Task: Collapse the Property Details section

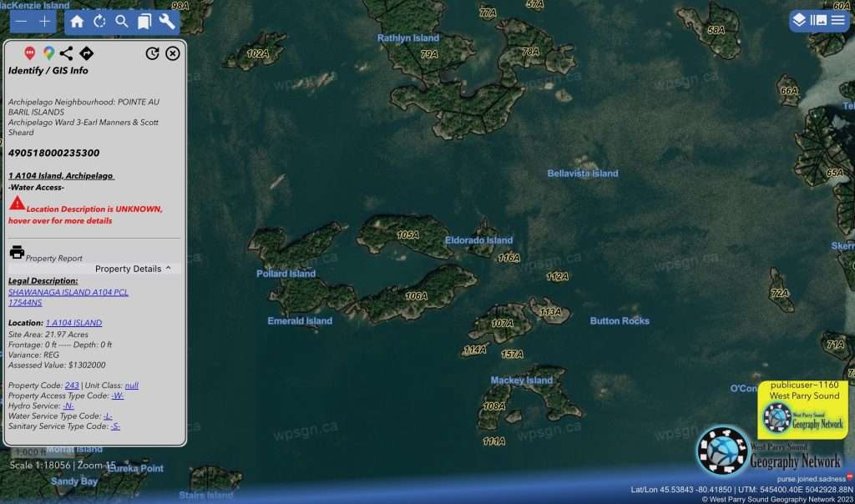Action: click(133, 269)
